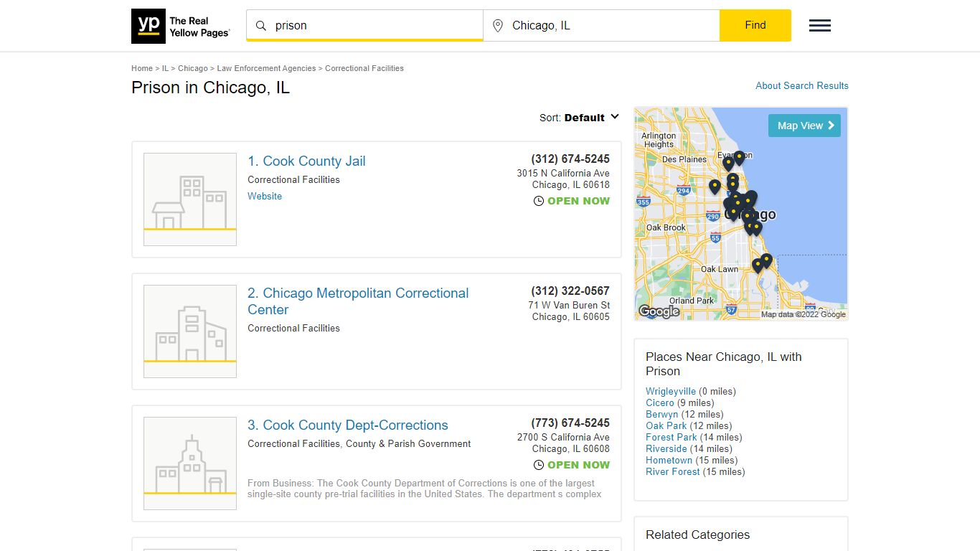Click the map pin near Oak Lawn
The image size is (980, 551).
click(758, 265)
